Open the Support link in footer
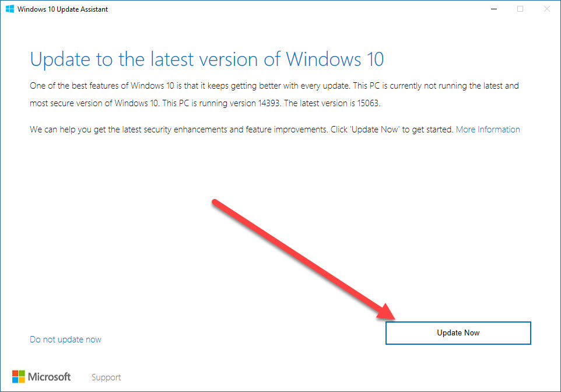Screen dimensions: 561x392 click(x=106, y=377)
